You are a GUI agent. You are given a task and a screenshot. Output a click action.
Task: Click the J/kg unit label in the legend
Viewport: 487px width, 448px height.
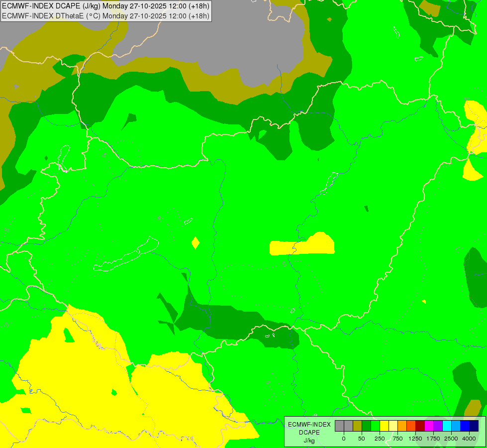pyautogui.click(x=309, y=441)
